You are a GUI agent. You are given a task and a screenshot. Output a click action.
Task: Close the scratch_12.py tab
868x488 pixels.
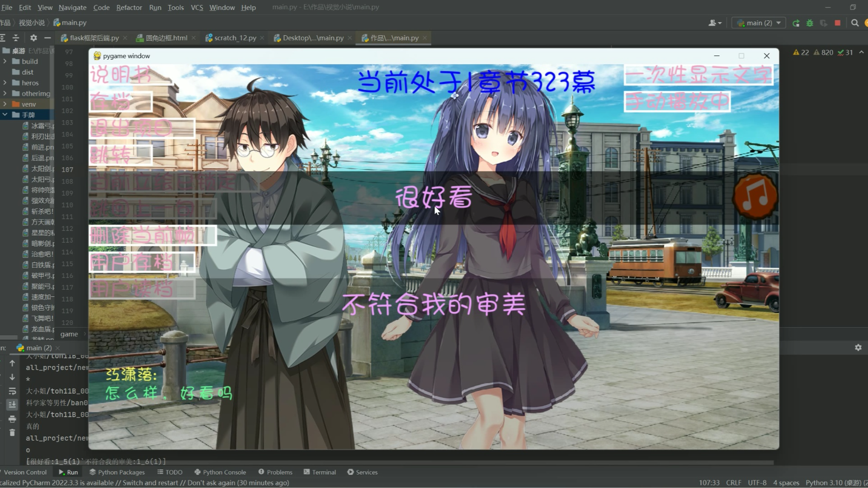(x=262, y=38)
